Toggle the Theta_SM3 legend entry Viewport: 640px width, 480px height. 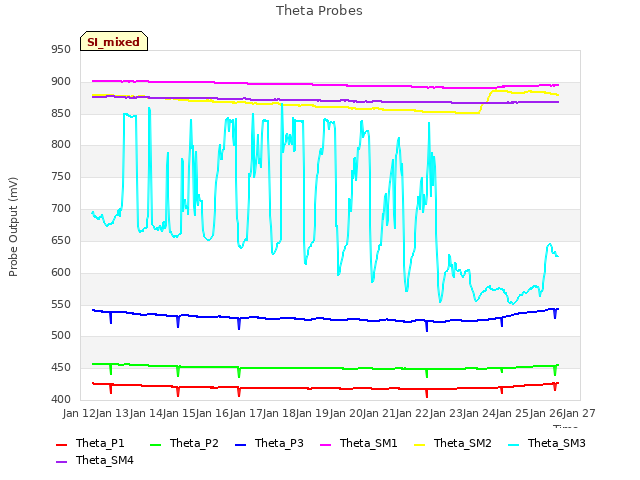547,443
